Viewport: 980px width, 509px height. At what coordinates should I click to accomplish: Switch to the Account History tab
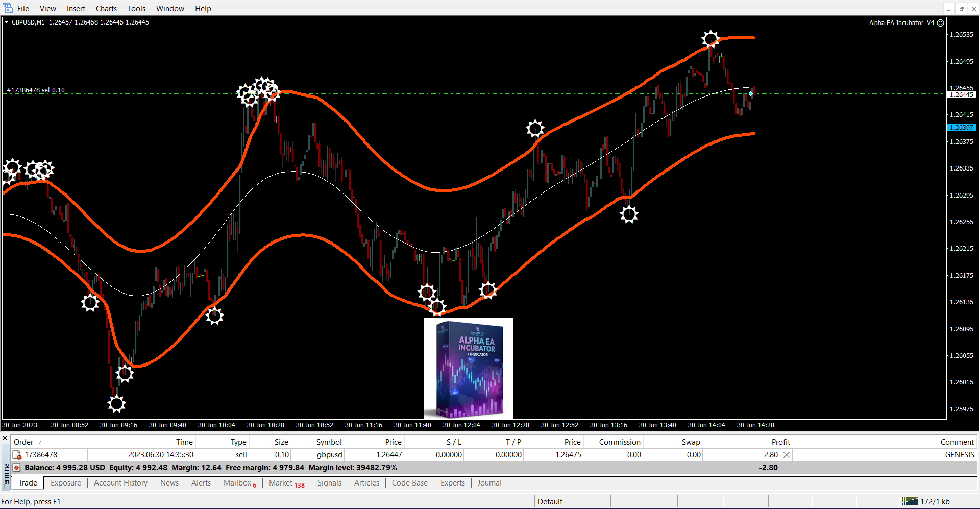pos(120,483)
